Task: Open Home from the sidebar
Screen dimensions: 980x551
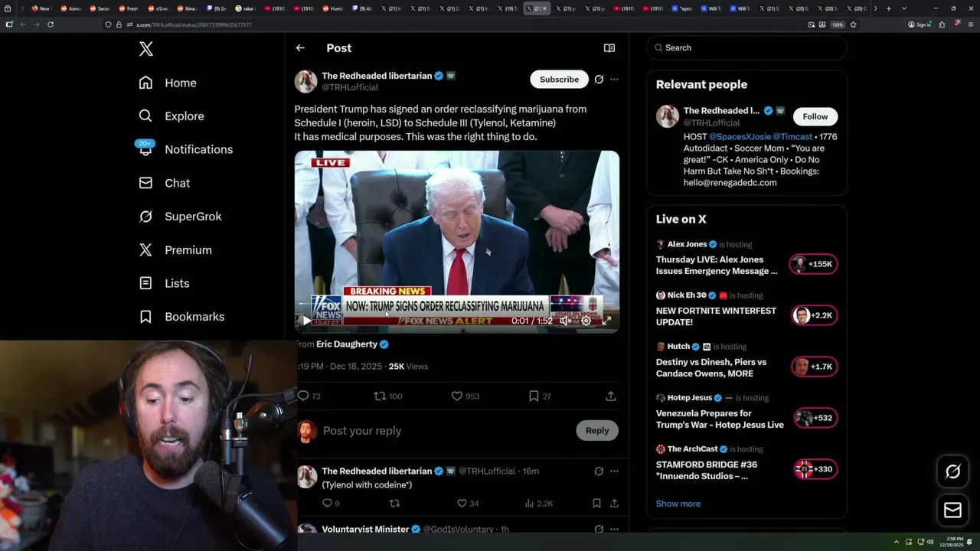Action: [168, 83]
